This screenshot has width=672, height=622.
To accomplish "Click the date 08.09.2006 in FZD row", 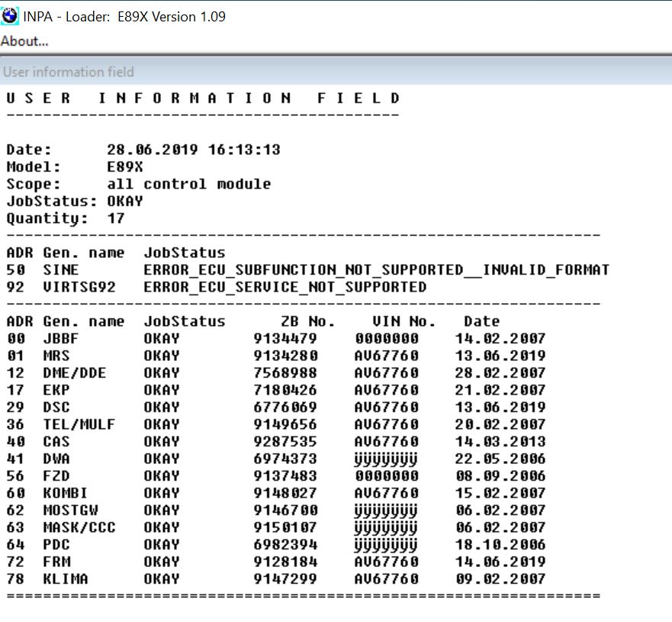I will pyautogui.click(x=500, y=475).
